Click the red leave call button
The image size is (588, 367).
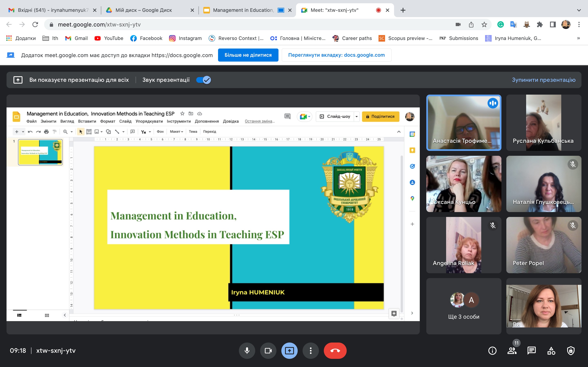tap(335, 350)
